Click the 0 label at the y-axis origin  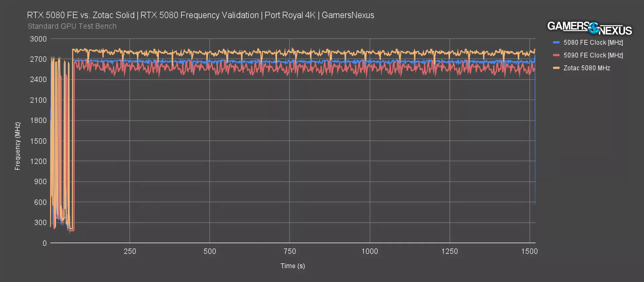coord(45,243)
